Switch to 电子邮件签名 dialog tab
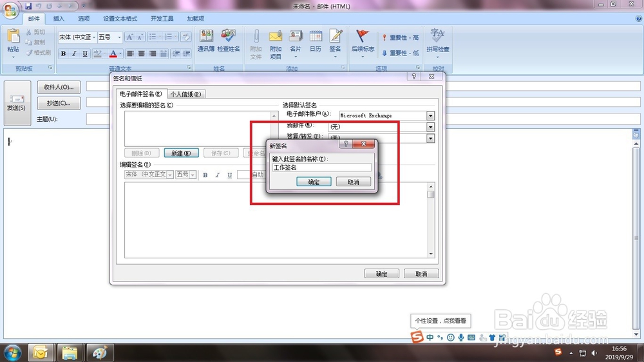This screenshot has height=362, width=644. click(x=141, y=93)
